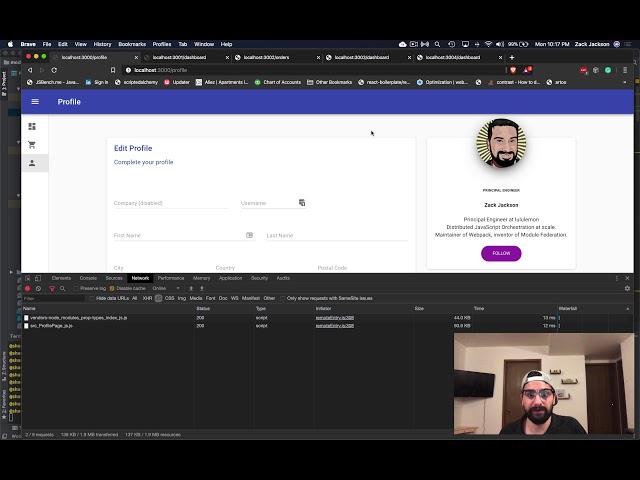
Task: Open the hamburger navigation menu
Action: pos(35,102)
